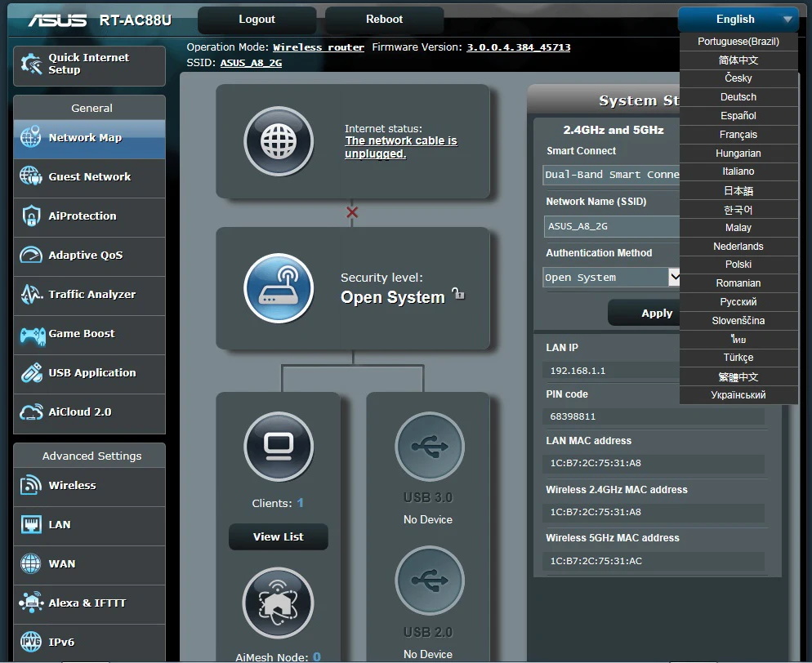The height and width of the screenshot is (663, 812).
Task: Open Game Boost page
Action: [x=89, y=335]
